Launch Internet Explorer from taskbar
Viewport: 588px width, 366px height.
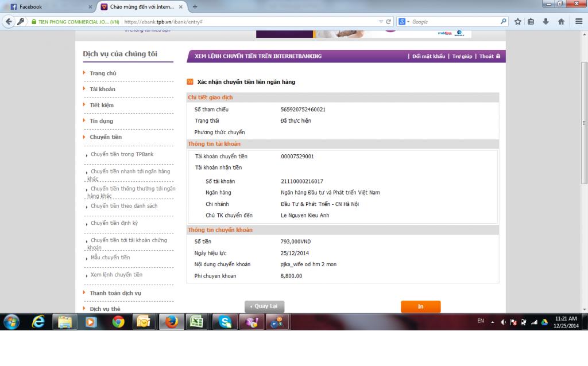click(x=38, y=322)
